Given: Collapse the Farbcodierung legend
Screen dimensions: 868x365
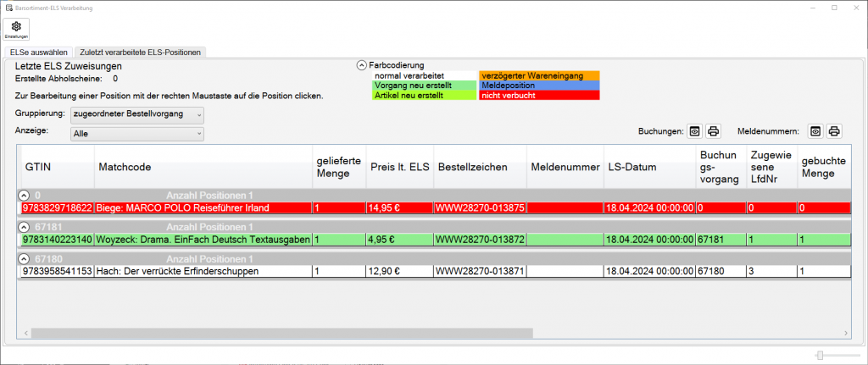Looking at the screenshot, I should pyautogui.click(x=362, y=65).
